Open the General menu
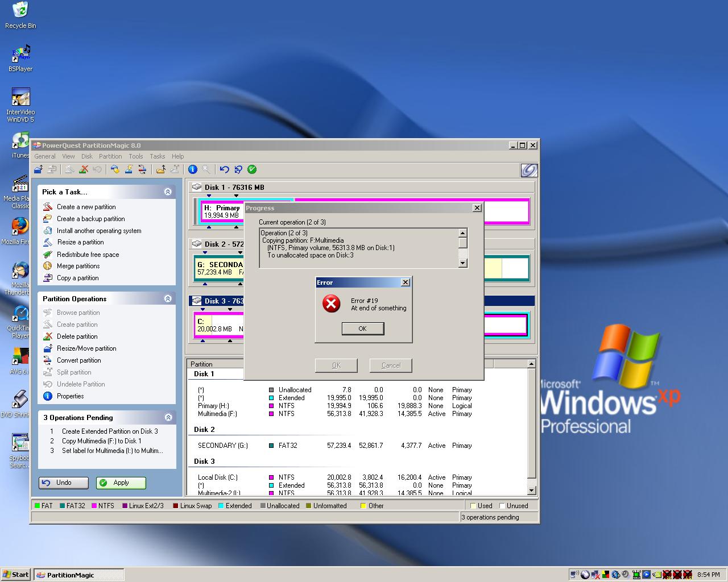 [x=45, y=156]
